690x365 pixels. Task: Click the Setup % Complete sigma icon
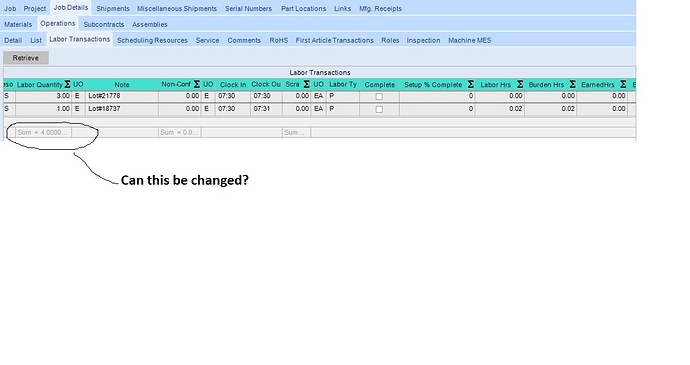tap(470, 84)
